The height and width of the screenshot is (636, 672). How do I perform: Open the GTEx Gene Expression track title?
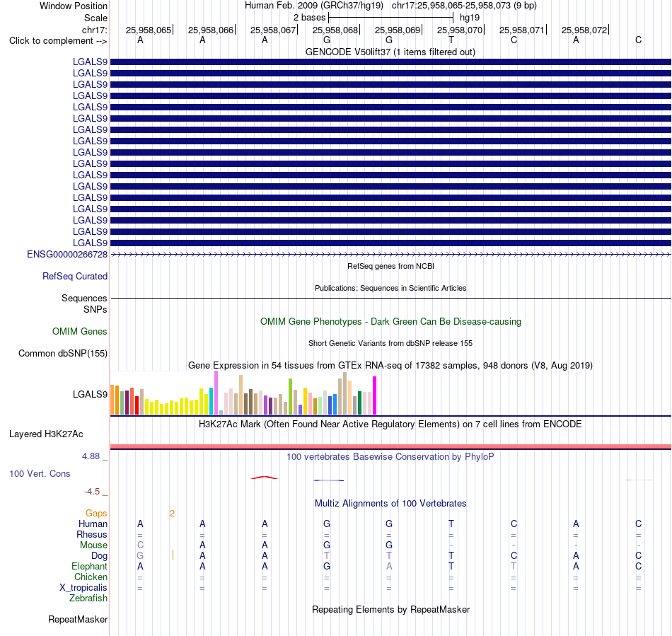click(x=390, y=365)
